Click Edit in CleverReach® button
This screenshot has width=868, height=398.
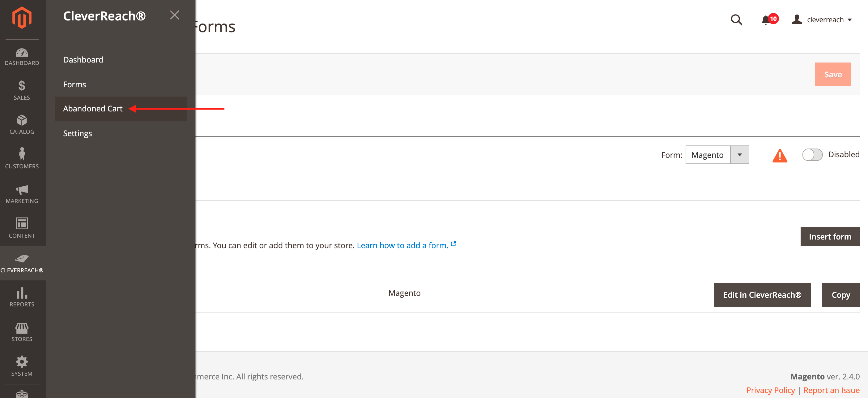762,295
